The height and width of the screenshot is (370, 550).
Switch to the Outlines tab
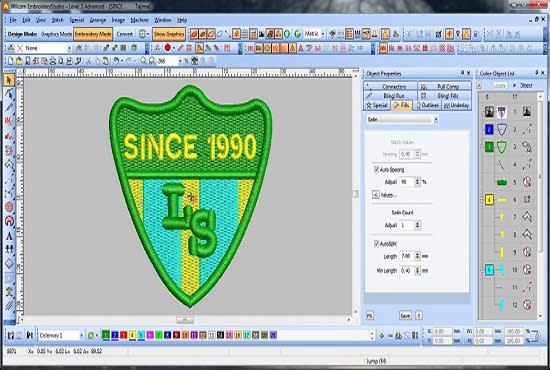[x=427, y=105]
